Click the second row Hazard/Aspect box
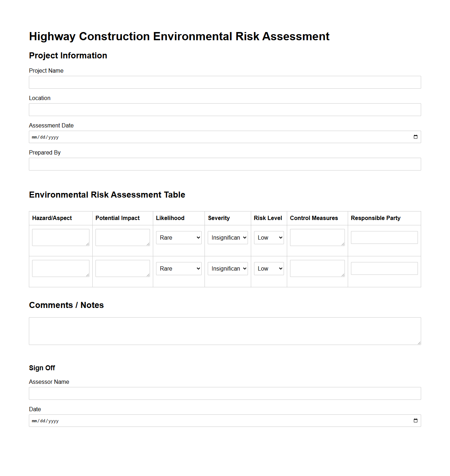 pyautogui.click(x=60, y=268)
